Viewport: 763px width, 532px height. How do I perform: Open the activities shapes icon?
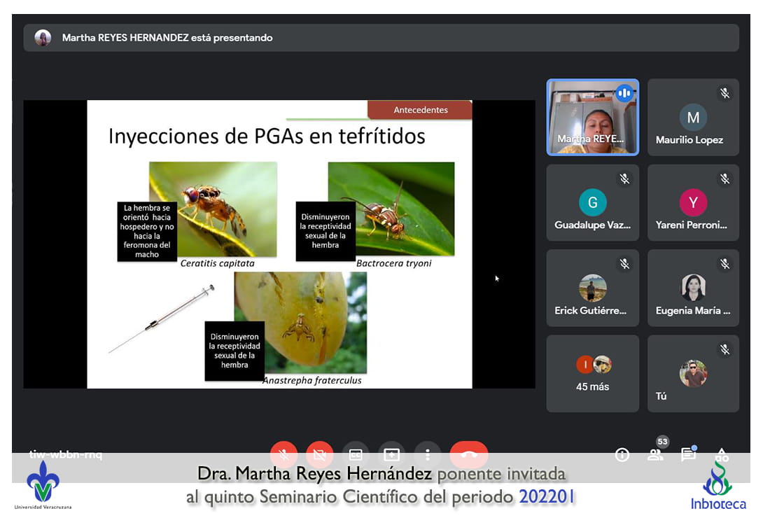coord(722,455)
